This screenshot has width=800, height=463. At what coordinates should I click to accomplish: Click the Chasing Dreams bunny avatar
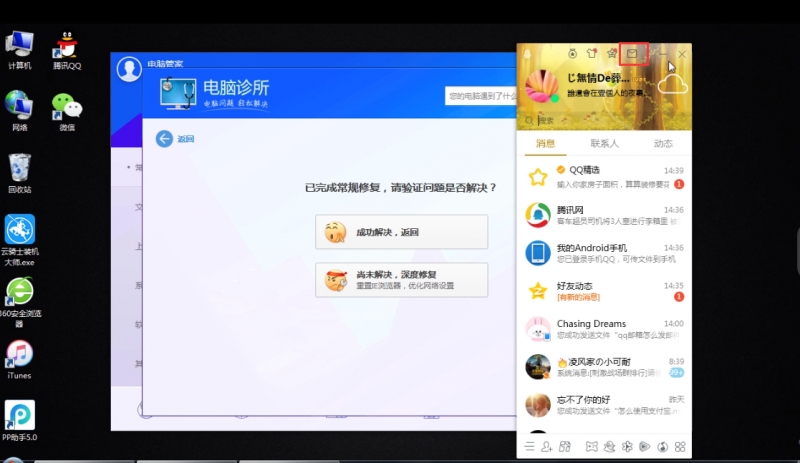pos(538,329)
